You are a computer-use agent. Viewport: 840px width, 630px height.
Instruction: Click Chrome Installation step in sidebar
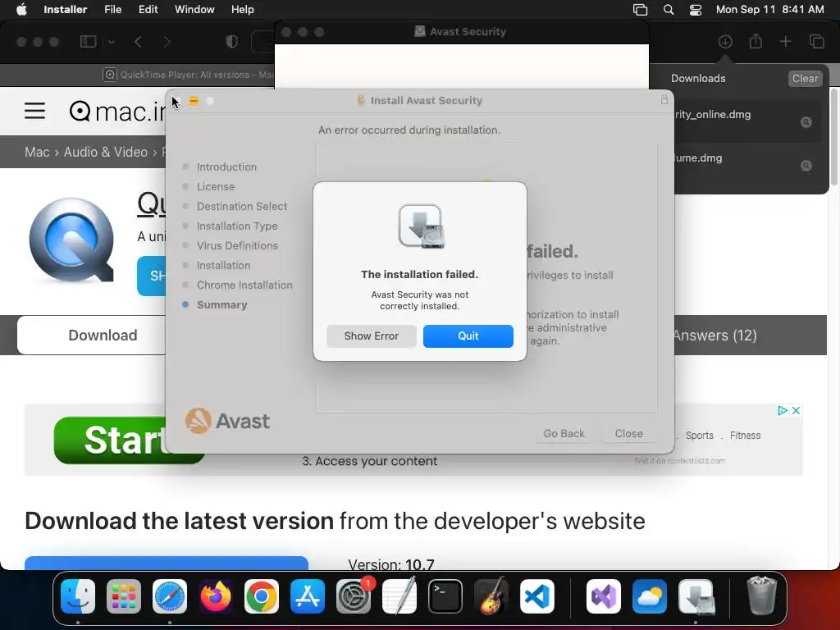[x=244, y=285]
